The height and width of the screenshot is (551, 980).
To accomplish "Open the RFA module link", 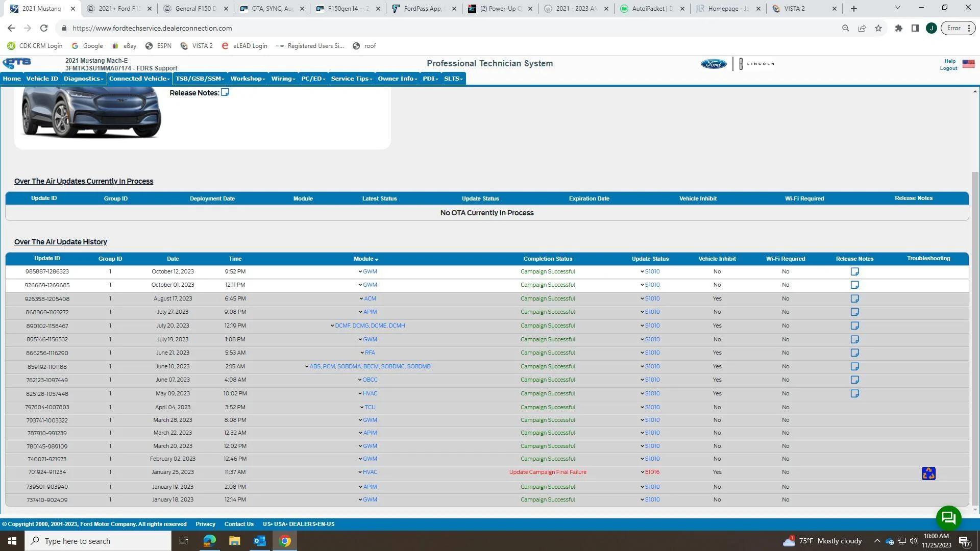I will coord(370,353).
